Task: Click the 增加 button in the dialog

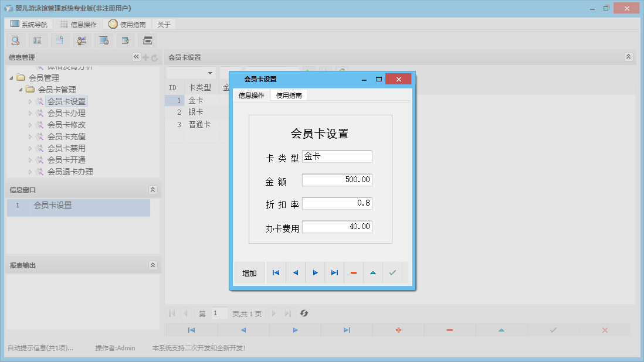Action: tap(249, 272)
